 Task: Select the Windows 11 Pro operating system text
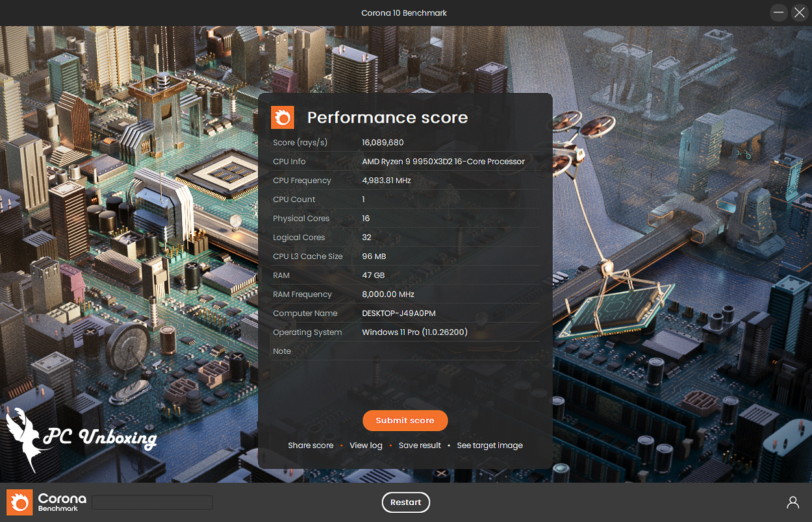point(414,332)
